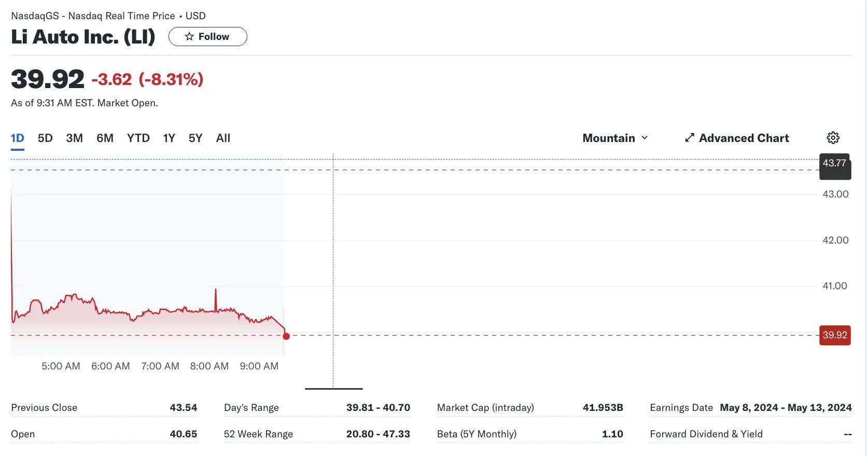Click the large 39.92 quote price
Viewport: 868px width, 456px height.
point(48,79)
